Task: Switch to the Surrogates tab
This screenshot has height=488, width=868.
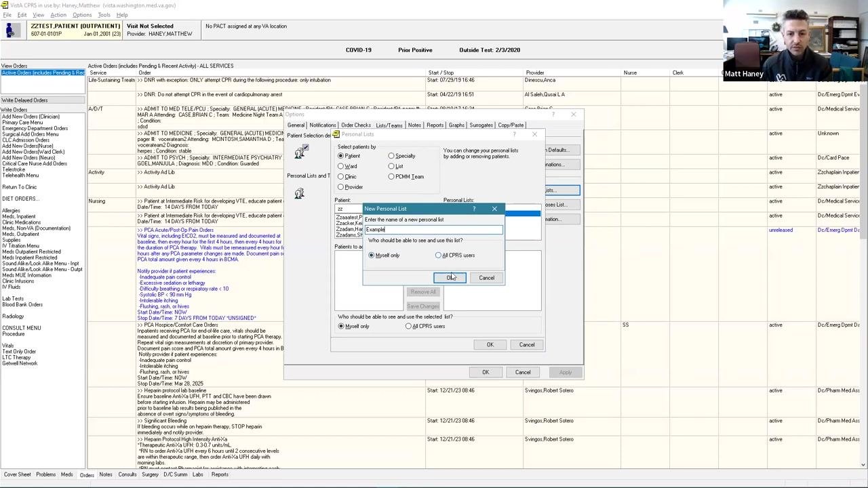Action: (481, 125)
